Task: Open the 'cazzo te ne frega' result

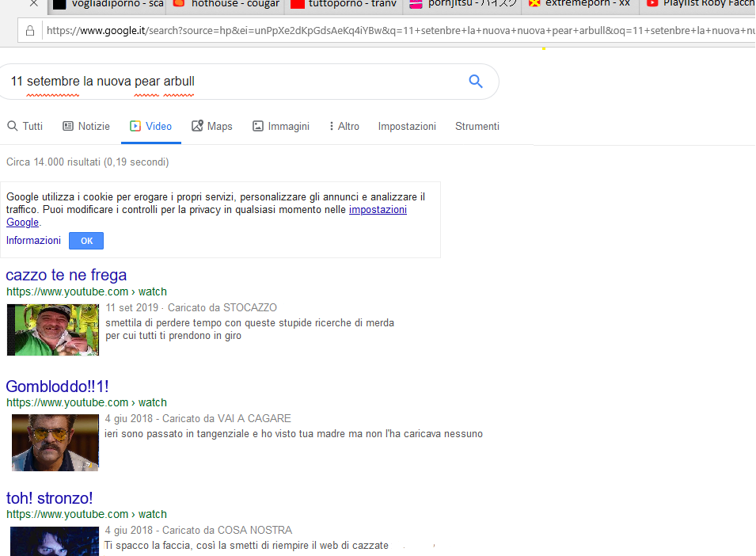Action: point(66,275)
